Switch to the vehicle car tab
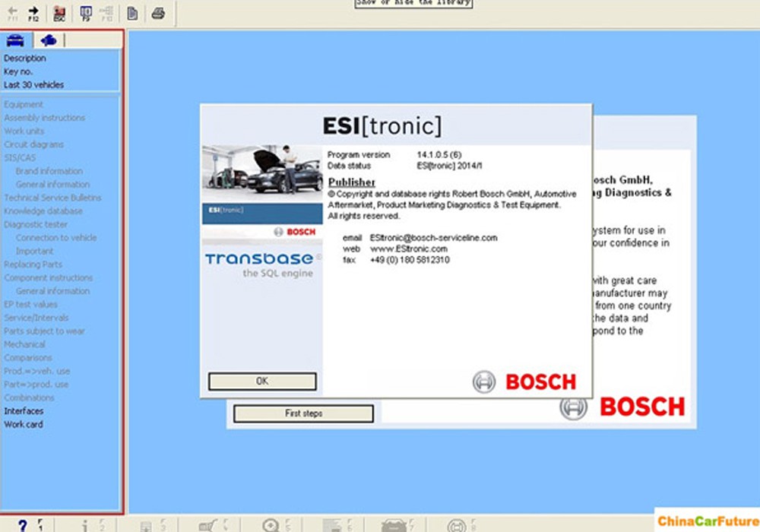This screenshot has width=760, height=532. [x=16, y=40]
